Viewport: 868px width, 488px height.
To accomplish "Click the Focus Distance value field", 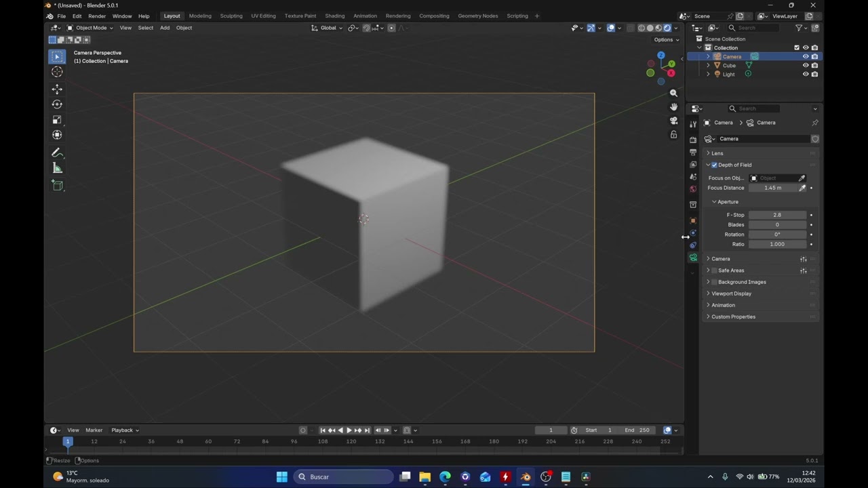I will (x=773, y=188).
